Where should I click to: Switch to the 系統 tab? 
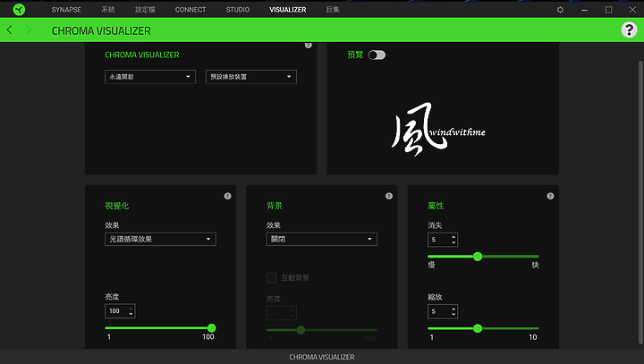point(108,10)
